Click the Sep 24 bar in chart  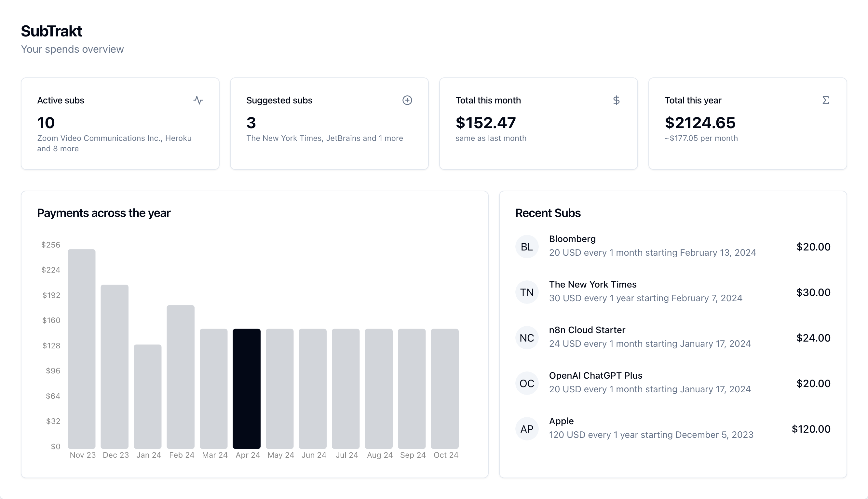click(412, 389)
